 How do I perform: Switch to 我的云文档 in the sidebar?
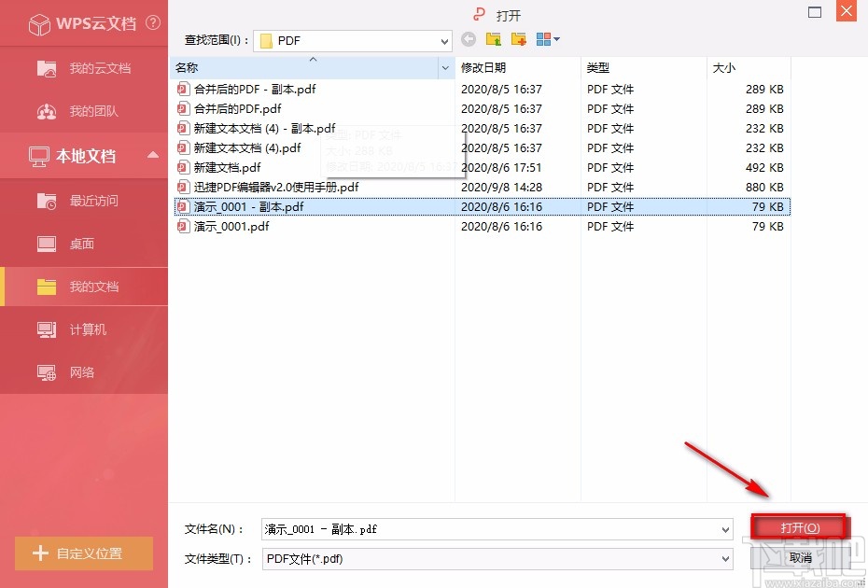point(45,67)
